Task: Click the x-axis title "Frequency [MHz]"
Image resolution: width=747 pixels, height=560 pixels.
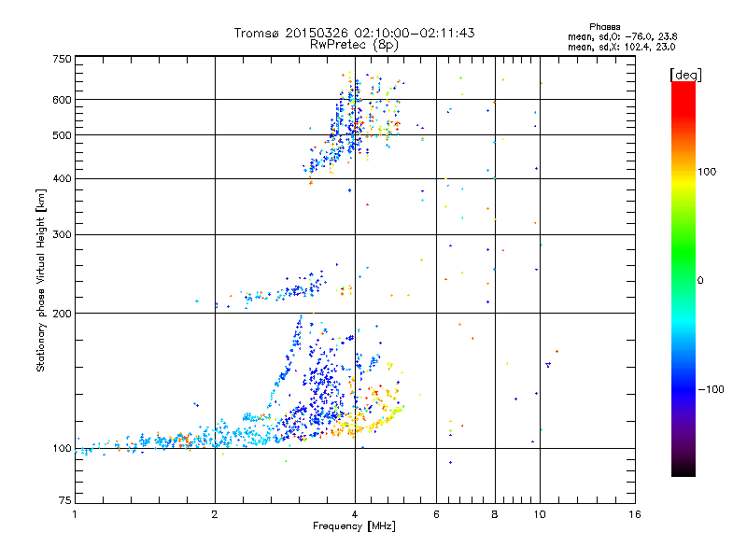Action: point(354,526)
